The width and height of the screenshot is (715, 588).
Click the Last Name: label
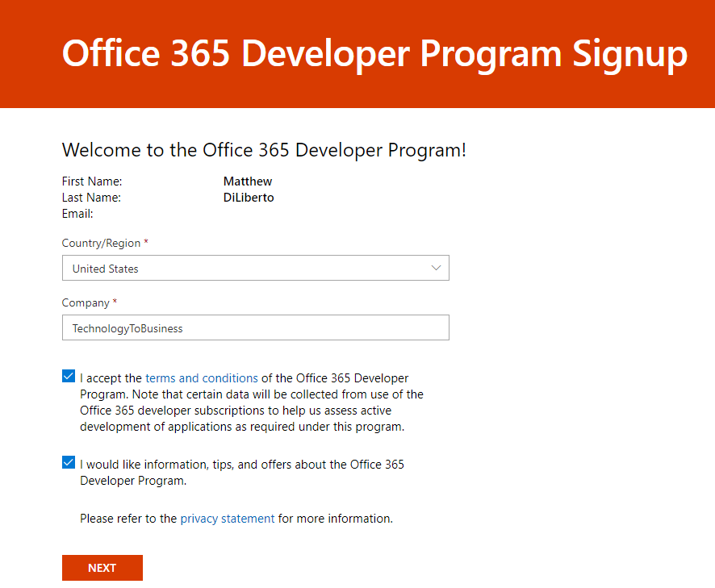click(91, 198)
